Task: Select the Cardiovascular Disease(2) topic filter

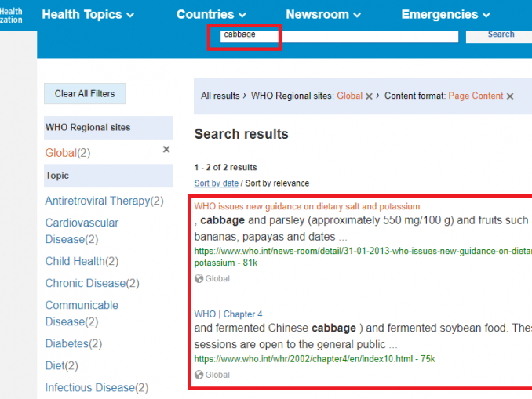Action: click(x=82, y=231)
